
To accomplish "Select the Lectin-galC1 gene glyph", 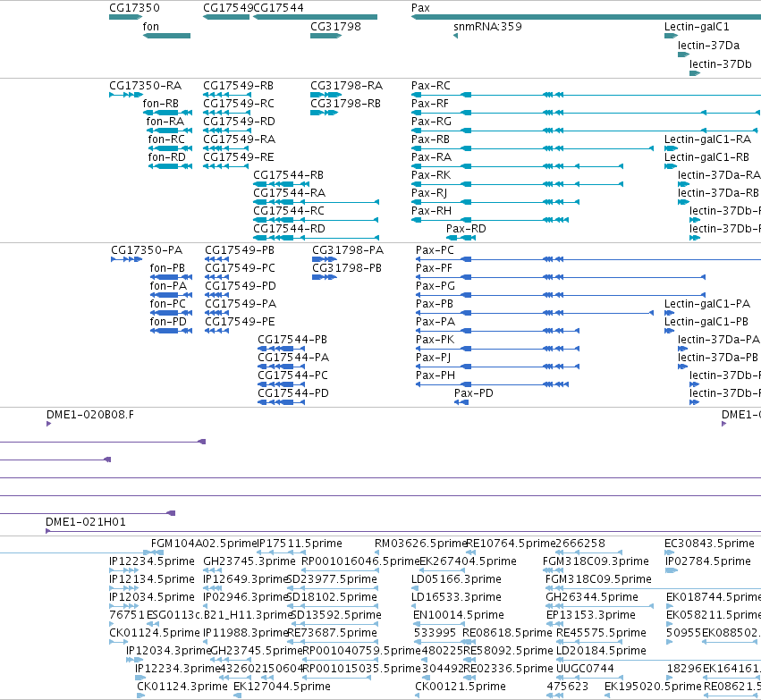I will point(672,36).
